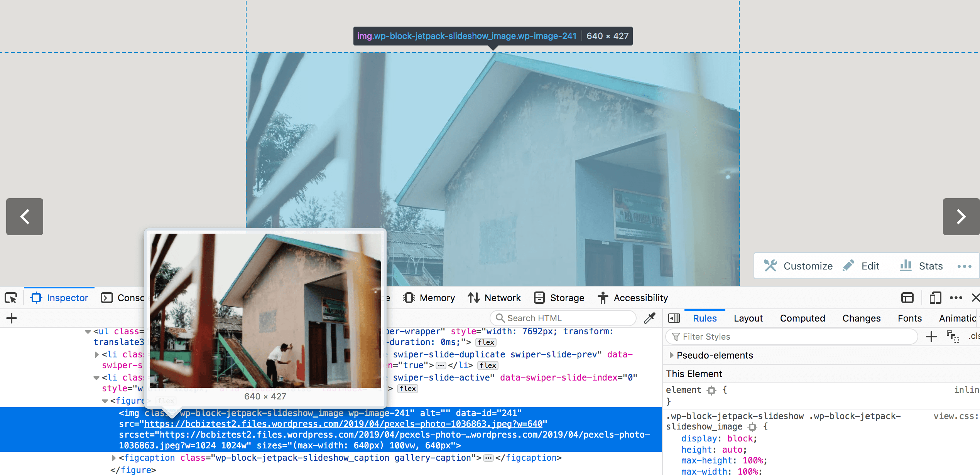This screenshot has height=475, width=980.
Task: Open the devtools three-dot menu
Action: (x=956, y=298)
